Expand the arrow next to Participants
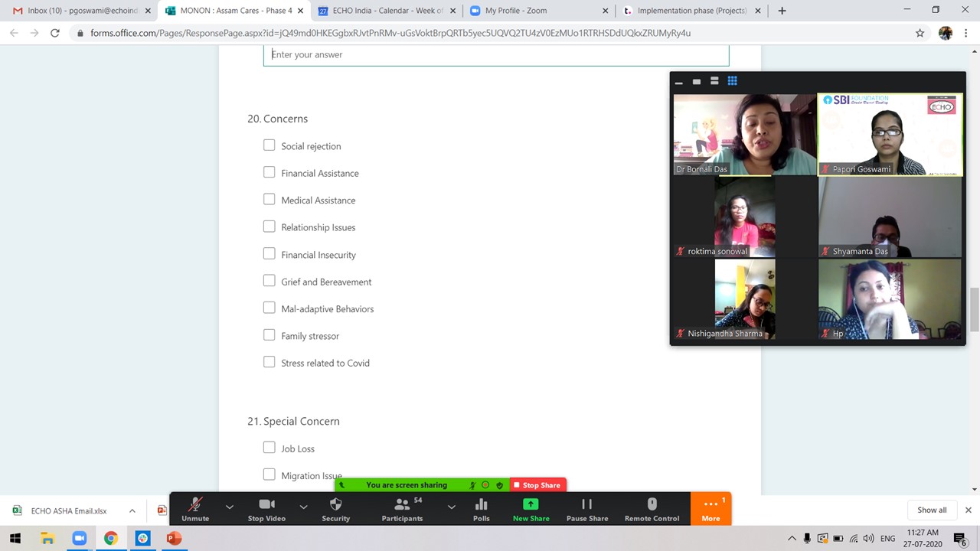 [451, 507]
